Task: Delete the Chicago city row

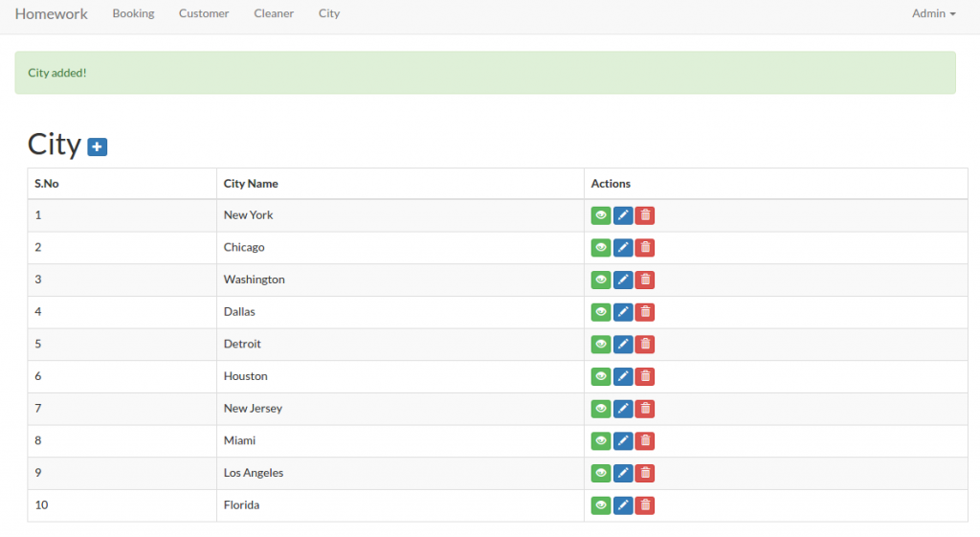Action: coord(645,248)
